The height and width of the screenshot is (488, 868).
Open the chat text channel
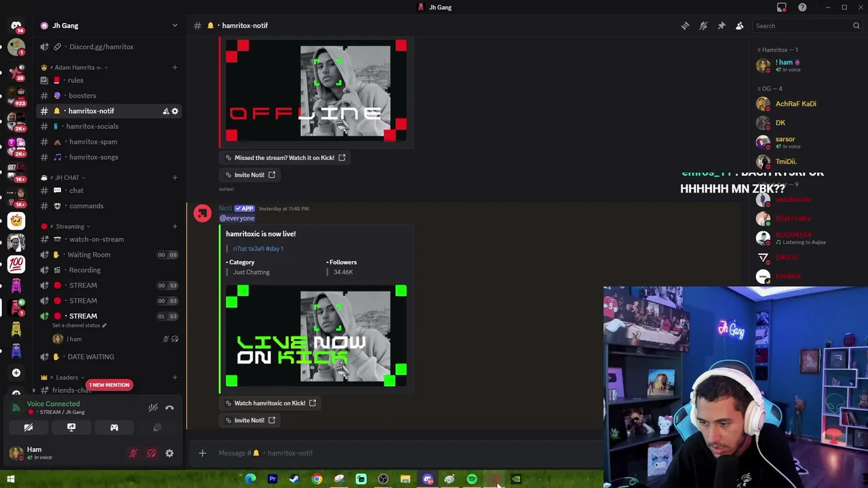coord(76,190)
